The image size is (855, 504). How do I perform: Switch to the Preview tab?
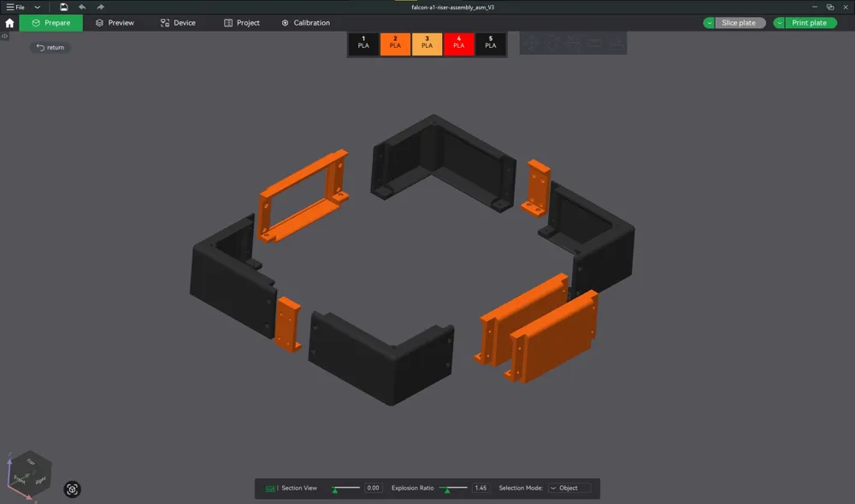pyautogui.click(x=115, y=22)
